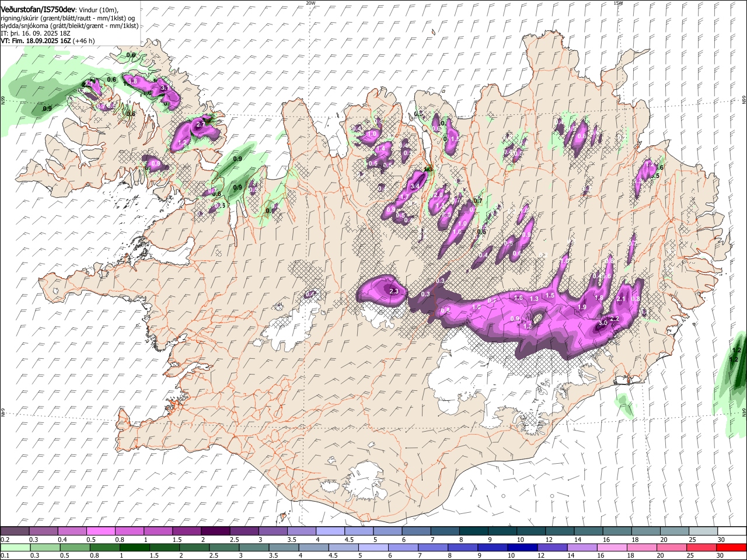Click the 2.7 precipitation value in the Westfjords
Image resolution: width=747 pixels, height=560 pixels.
201,124
